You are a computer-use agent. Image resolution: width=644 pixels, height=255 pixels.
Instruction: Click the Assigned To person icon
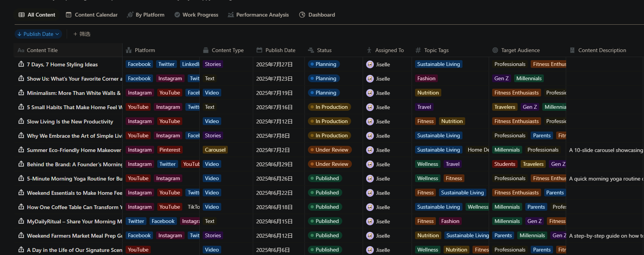coord(369,50)
